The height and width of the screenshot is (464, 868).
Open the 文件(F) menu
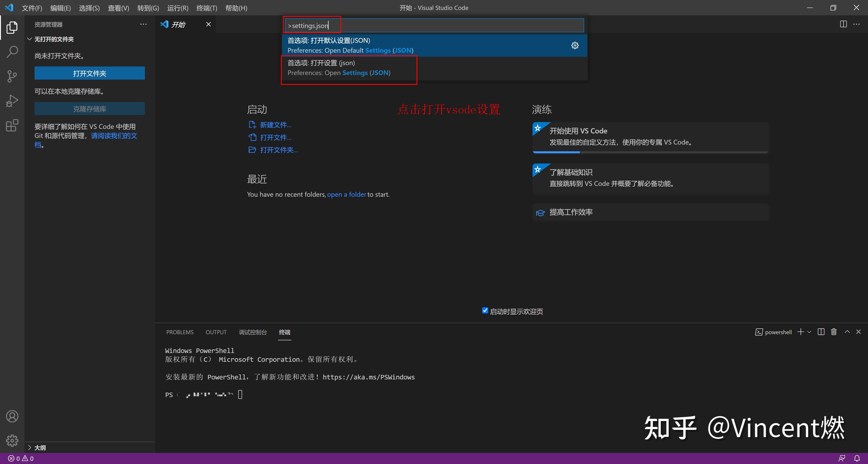[x=32, y=8]
